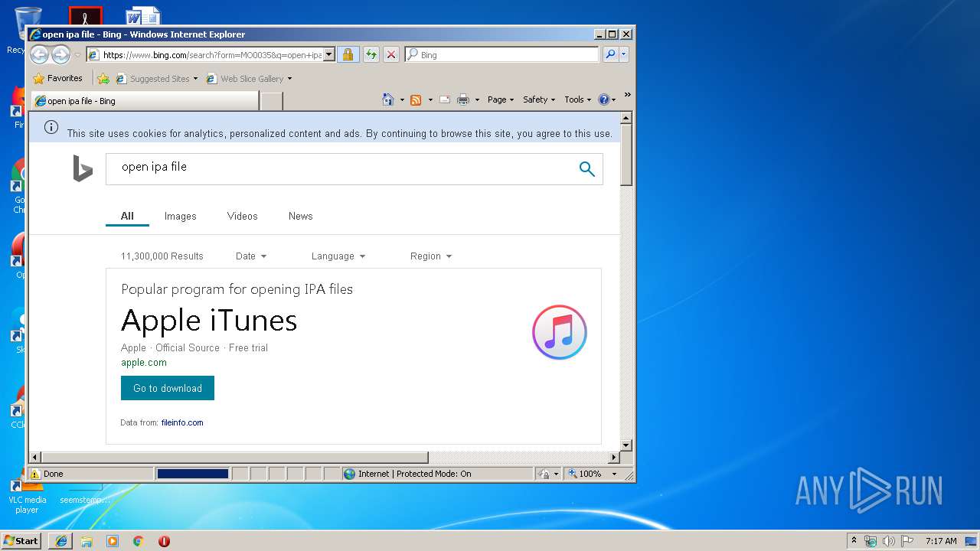The image size is (980, 551).
Task: Run search with the magnifier button
Action: coord(610,54)
